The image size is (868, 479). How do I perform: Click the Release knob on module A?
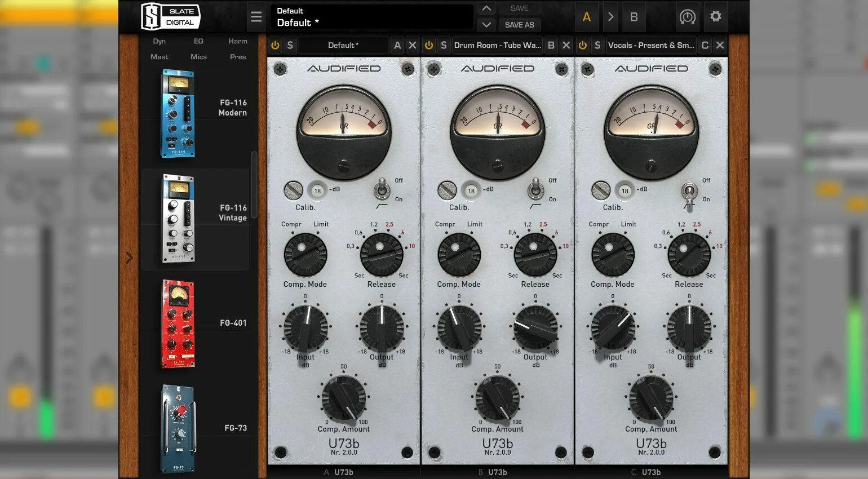[382, 255]
